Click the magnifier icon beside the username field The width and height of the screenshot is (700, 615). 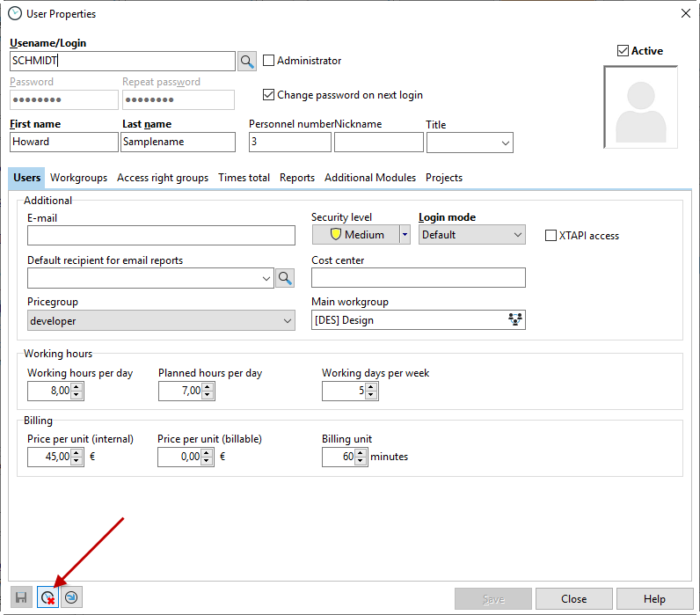click(x=247, y=61)
